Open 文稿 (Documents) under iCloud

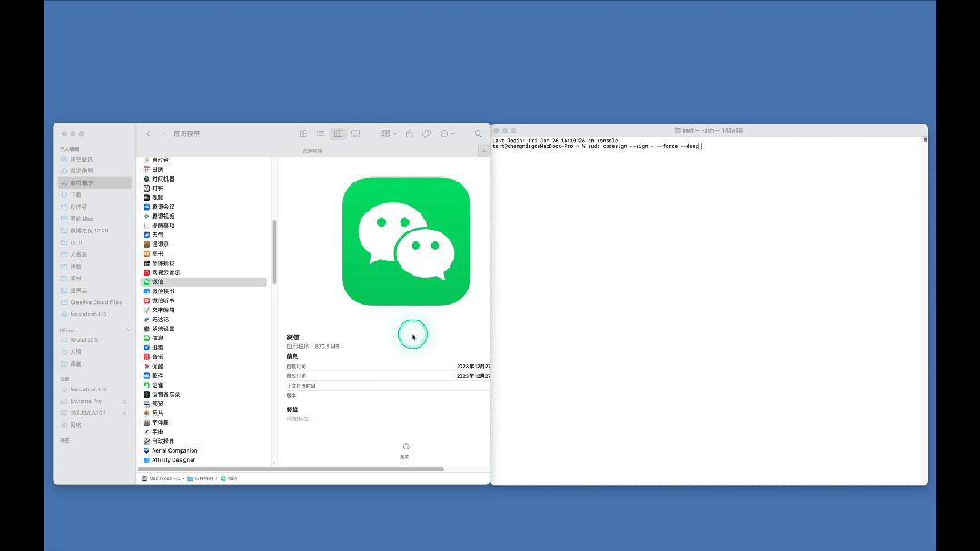[75, 351]
